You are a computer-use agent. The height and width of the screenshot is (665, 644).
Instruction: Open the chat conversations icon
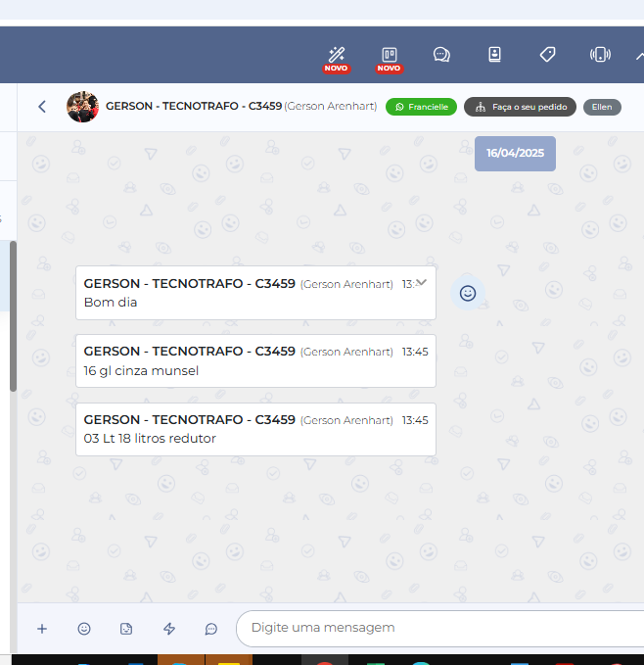[441, 55]
